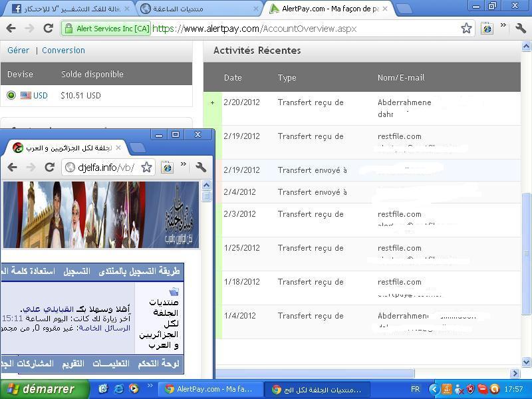
Task: Click forward arrow in the djelfa.info window
Action: pos(31,167)
